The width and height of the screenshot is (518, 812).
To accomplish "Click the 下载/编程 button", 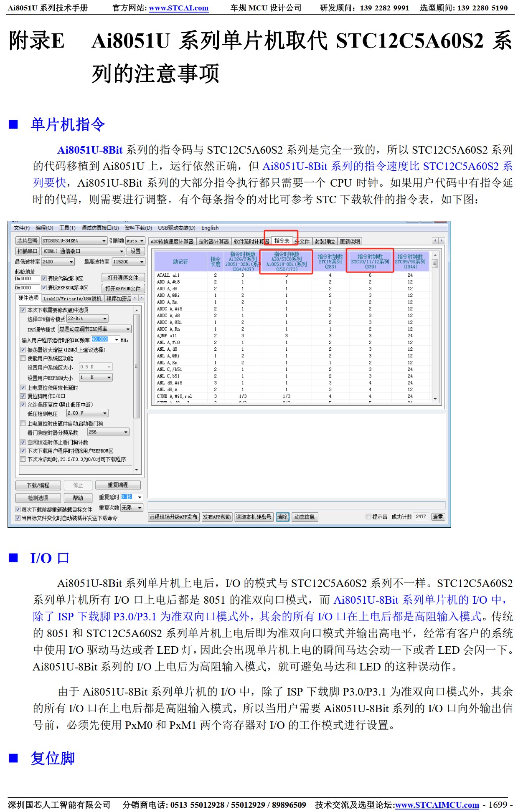I will pos(38,486).
